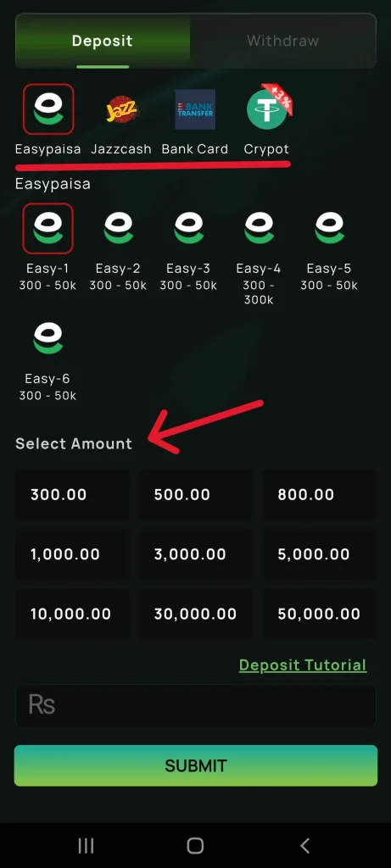The image size is (391, 868).
Task: Pick the 3,000.00 amount tile
Action: pos(195,554)
